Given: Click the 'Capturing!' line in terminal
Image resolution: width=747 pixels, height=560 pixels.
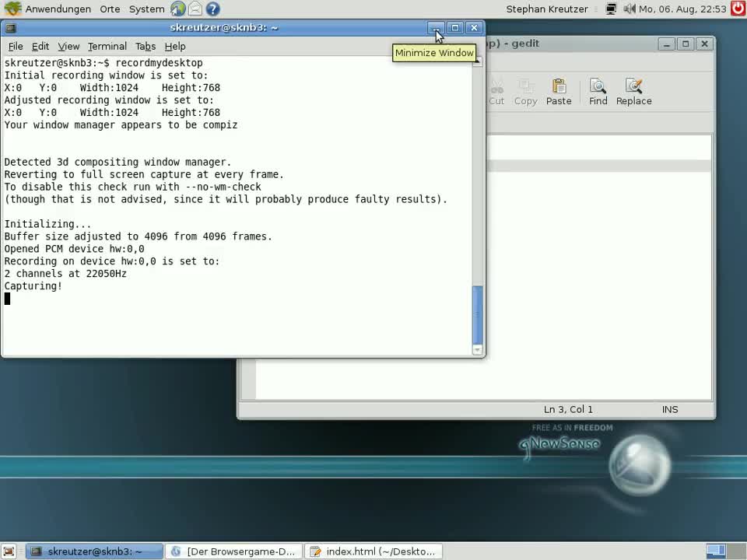Looking at the screenshot, I should click(x=33, y=285).
